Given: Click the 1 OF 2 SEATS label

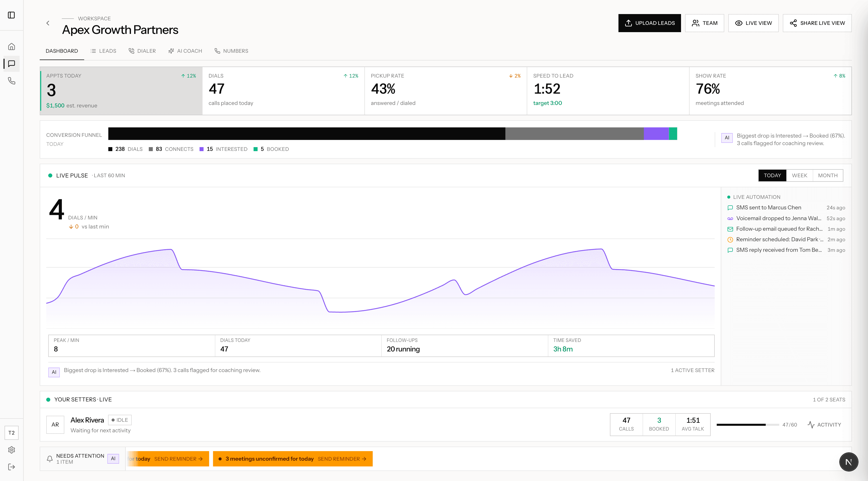Looking at the screenshot, I should [829, 400].
